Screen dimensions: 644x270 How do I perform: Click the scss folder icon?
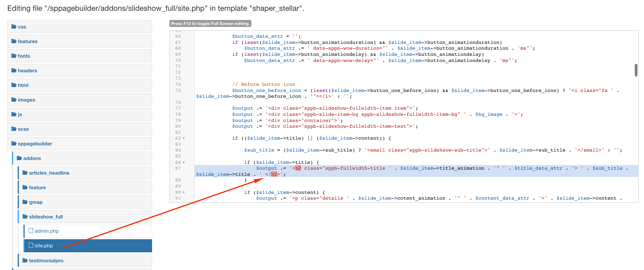(14, 129)
